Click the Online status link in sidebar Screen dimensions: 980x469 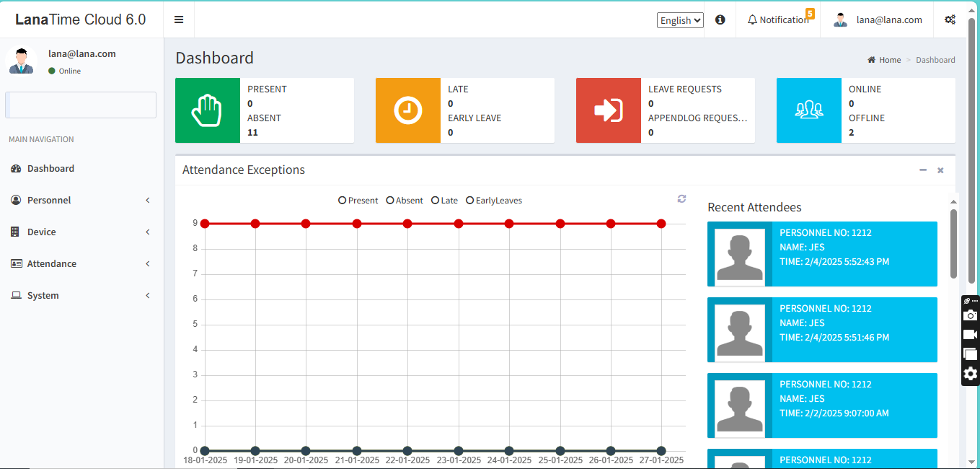point(64,71)
